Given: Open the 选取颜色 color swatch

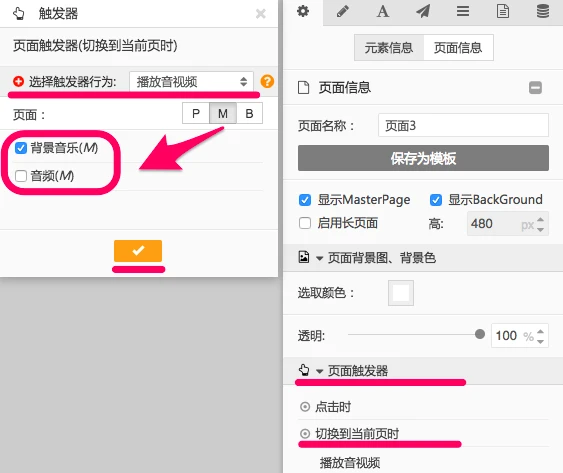Looking at the screenshot, I should (401, 293).
